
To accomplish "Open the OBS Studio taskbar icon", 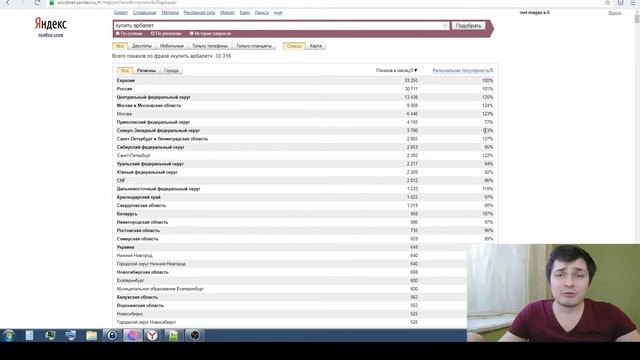I will (x=194, y=336).
